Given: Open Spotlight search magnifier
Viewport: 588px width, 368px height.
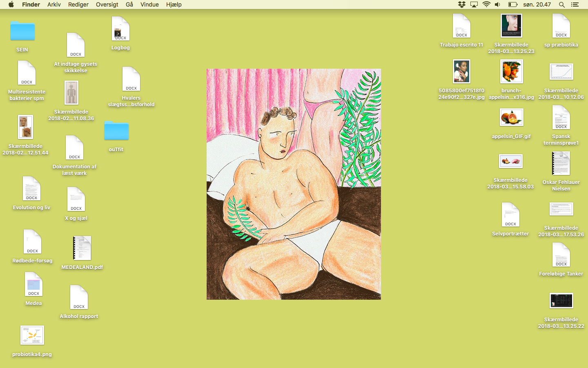Looking at the screenshot, I should 562,4.
